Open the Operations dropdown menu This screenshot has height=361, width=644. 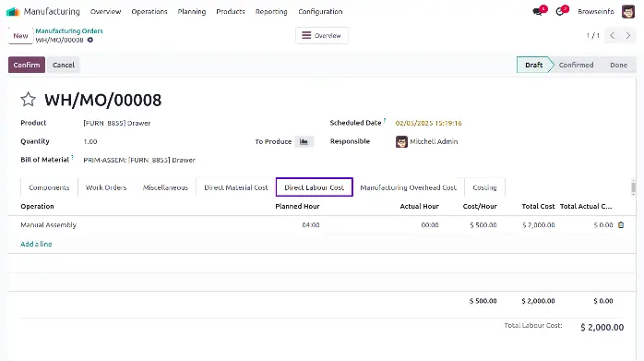pos(149,11)
